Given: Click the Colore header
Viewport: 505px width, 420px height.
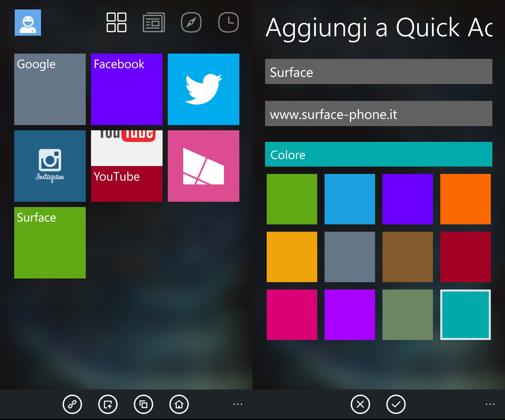Looking at the screenshot, I should [x=379, y=154].
